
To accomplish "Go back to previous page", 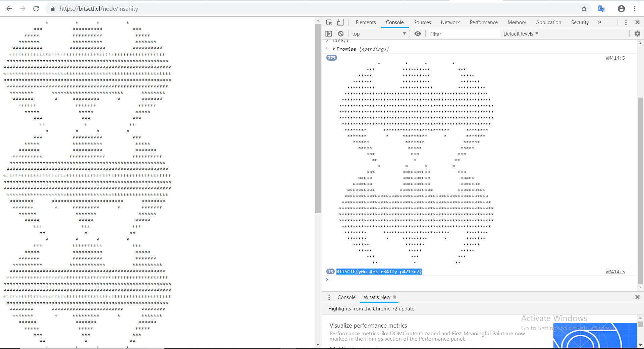I will pos(9,9).
